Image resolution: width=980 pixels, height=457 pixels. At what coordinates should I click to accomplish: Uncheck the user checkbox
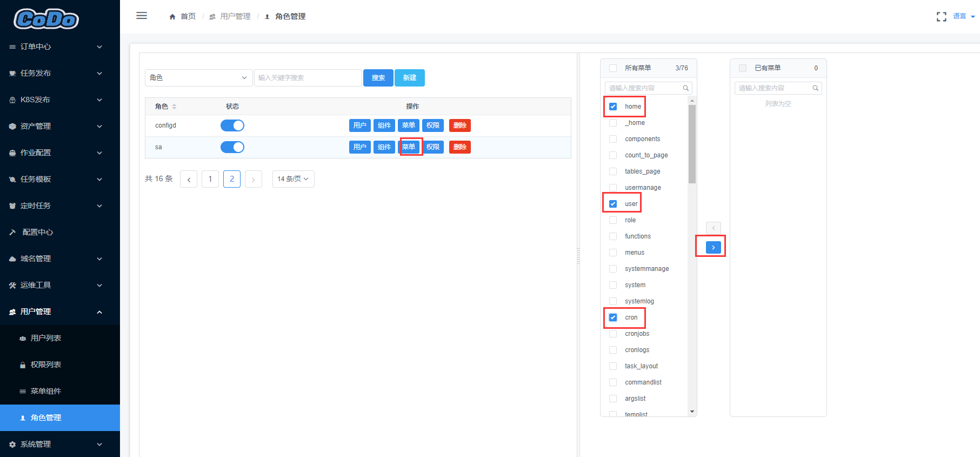pos(613,204)
